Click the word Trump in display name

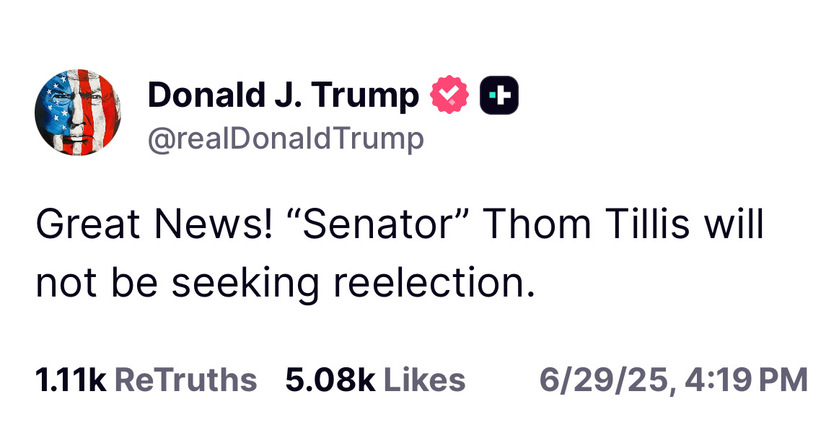[365, 96]
